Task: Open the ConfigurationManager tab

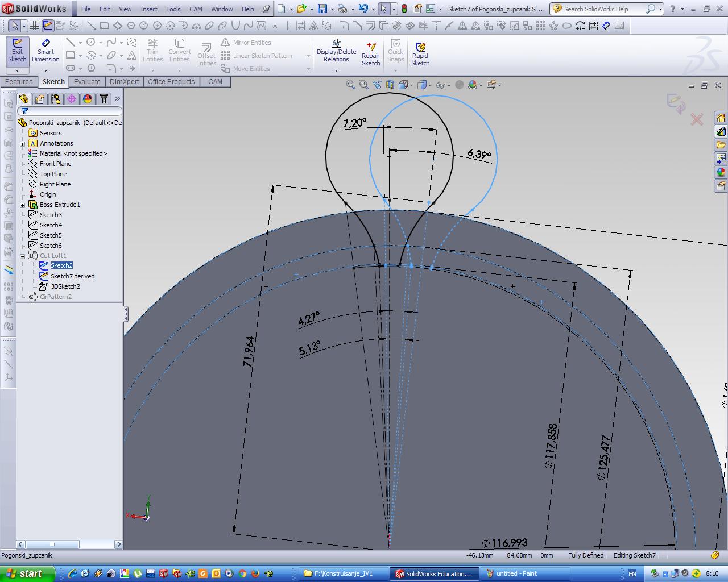Action: (x=56, y=99)
